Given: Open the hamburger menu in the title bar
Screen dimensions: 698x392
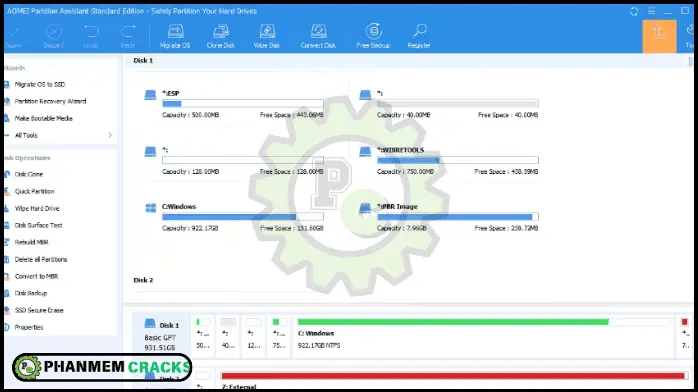Looking at the screenshot, I should click(x=651, y=12).
